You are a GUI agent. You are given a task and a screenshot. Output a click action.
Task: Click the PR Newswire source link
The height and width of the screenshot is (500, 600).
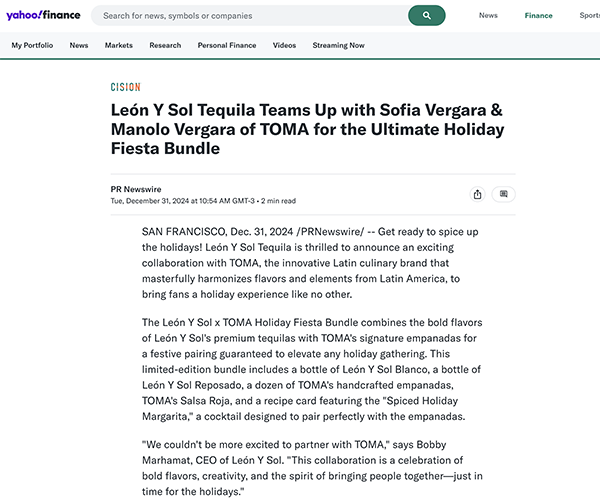(x=136, y=188)
